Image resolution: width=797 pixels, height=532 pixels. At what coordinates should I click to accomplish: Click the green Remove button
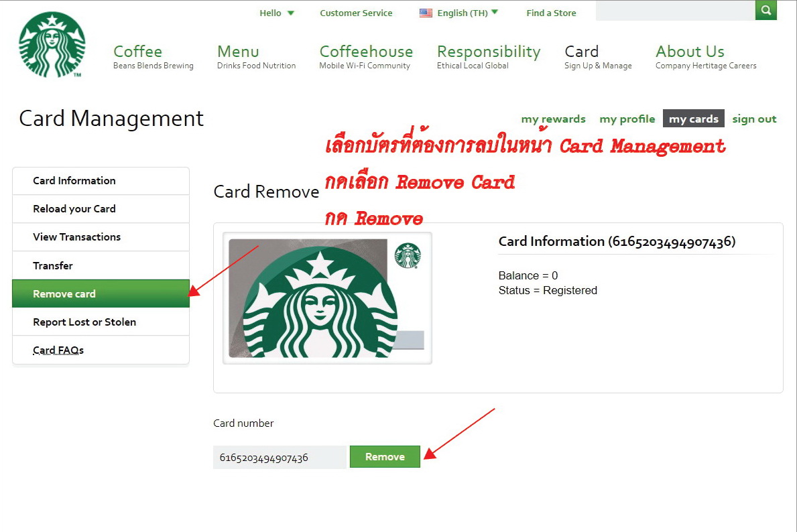385,456
